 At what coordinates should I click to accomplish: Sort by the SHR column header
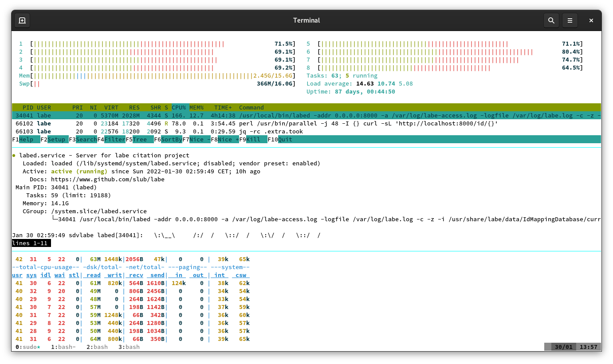[156, 108]
